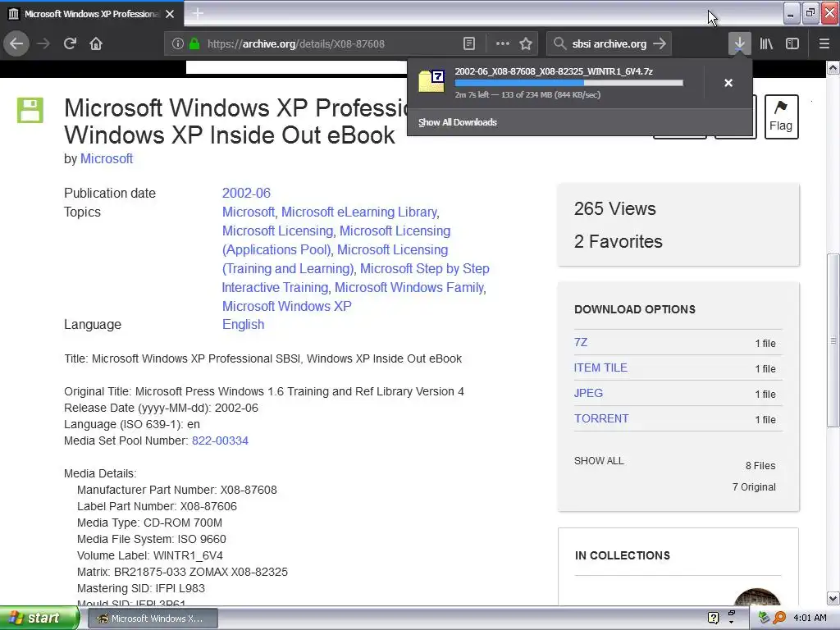View site information icon in address bar

coord(178,44)
